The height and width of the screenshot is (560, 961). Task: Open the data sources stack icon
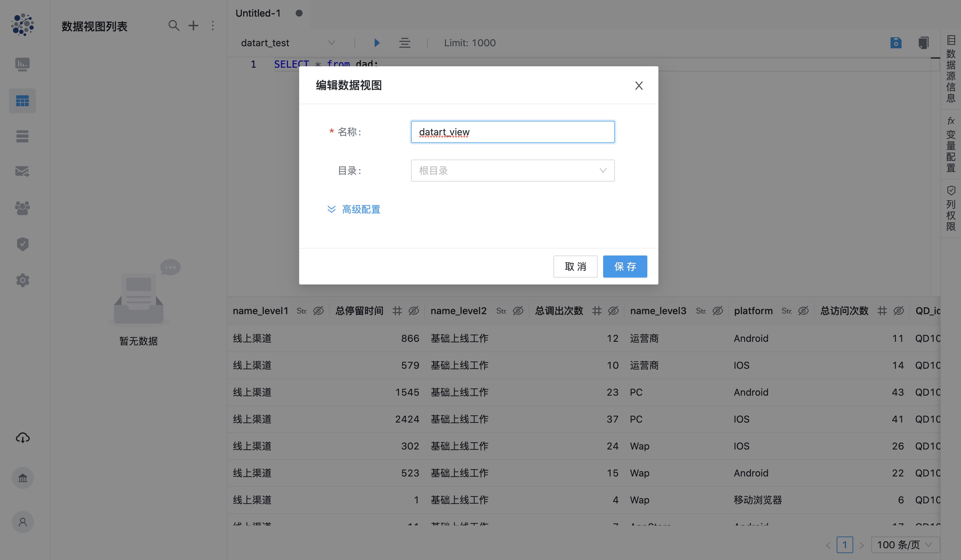(x=22, y=136)
